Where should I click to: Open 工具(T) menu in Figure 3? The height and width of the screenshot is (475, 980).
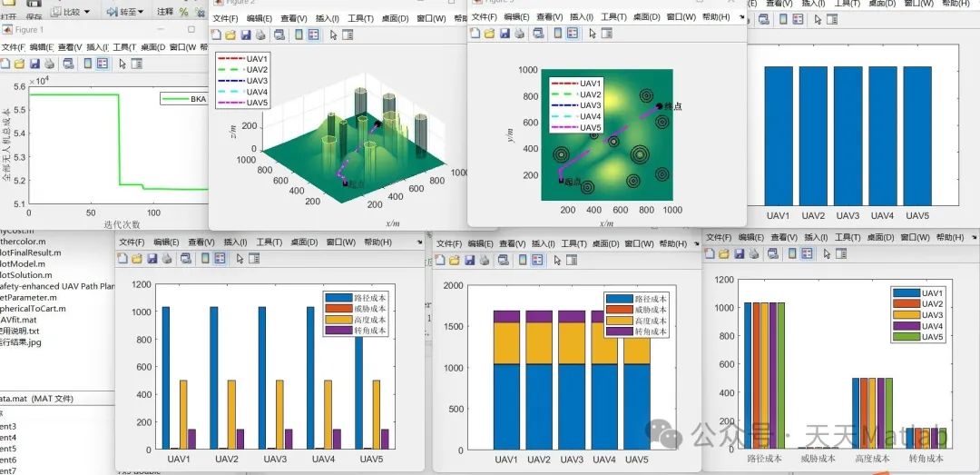613,17
